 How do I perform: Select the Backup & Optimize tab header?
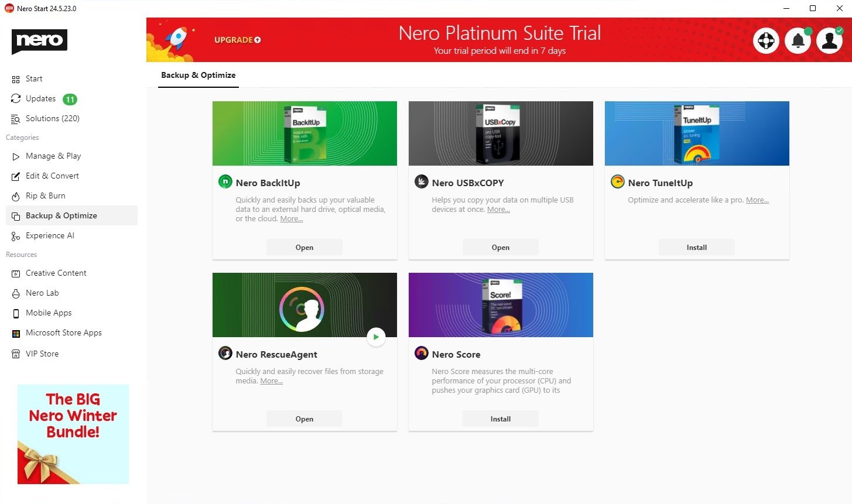click(x=199, y=75)
